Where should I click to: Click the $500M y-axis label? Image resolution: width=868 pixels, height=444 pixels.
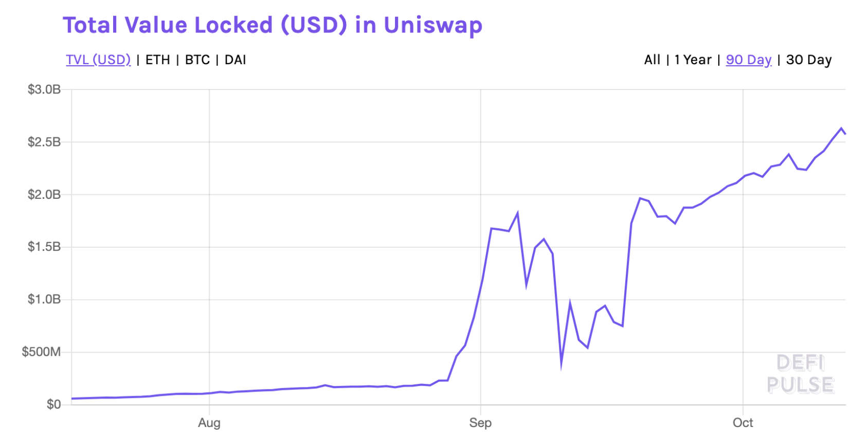(x=41, y=352)
